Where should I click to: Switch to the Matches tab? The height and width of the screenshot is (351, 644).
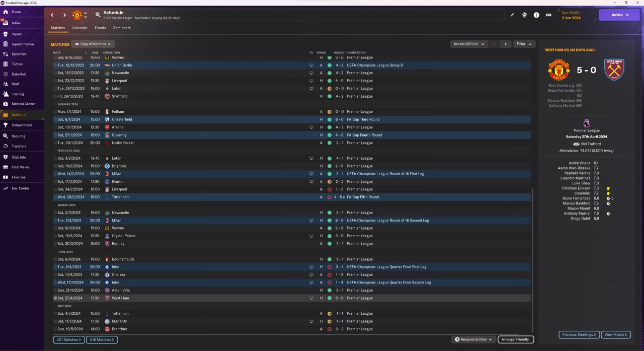click(x=58, y=28)
